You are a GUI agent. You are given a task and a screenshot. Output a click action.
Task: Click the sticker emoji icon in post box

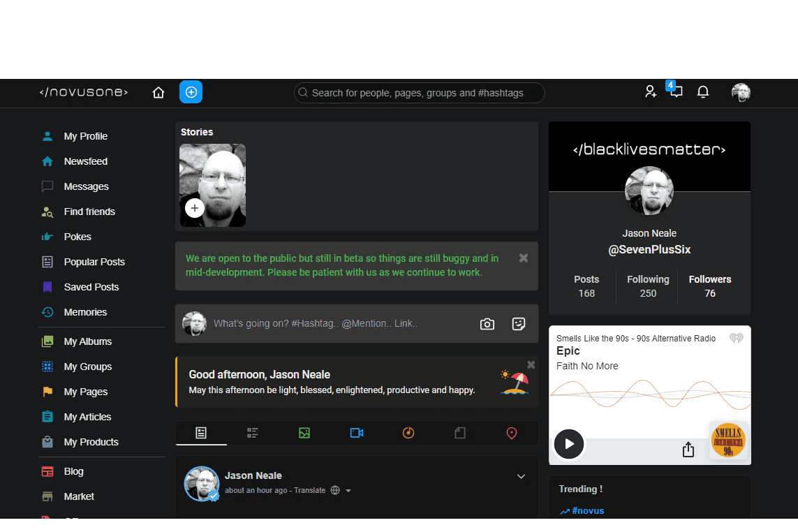pos(518,324)
